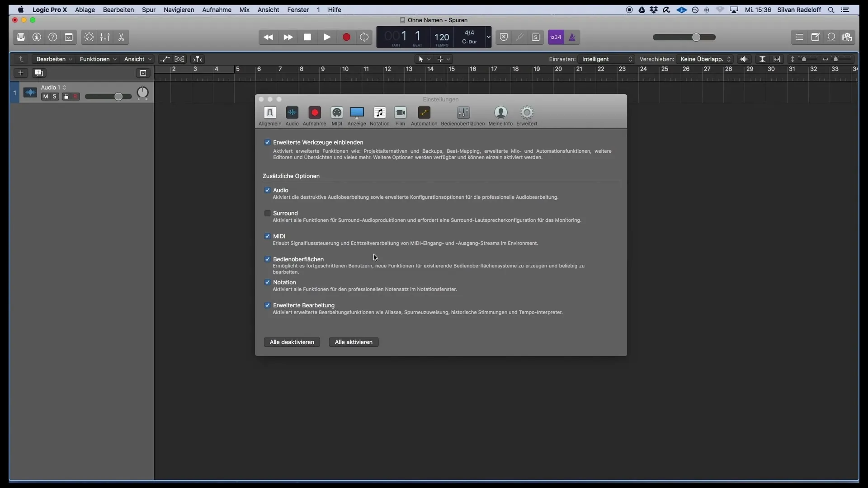
Task: Toggle the metronome click button
Action: 572,37
